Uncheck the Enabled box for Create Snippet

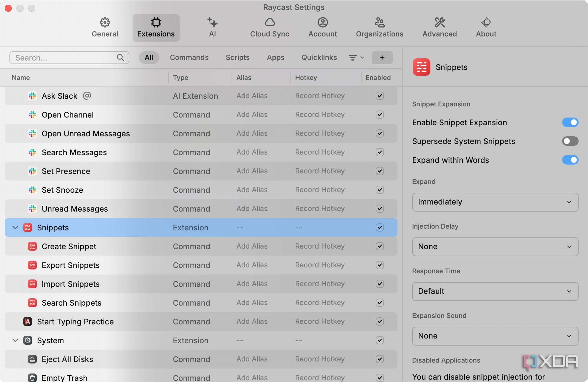[x=380, y=246]
